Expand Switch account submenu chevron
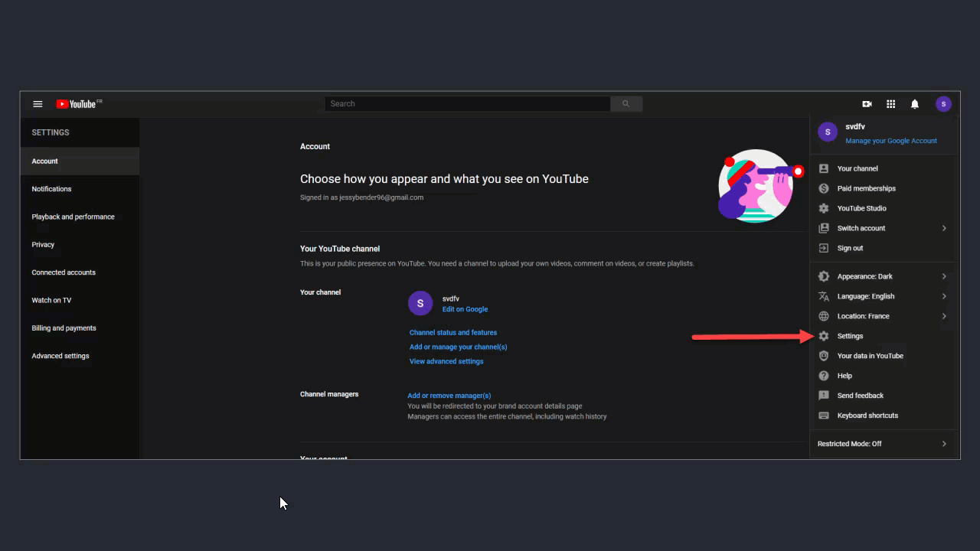The image size is (980, 551). pyautogui.click(x=944, y=228)
